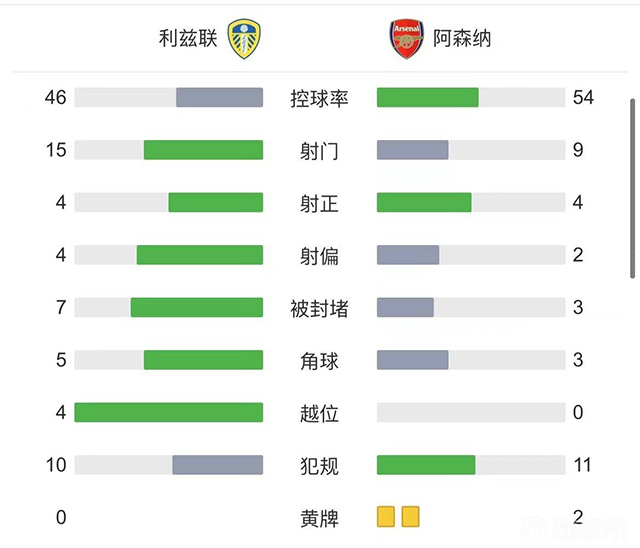The image size is (640, 548).
Task: Select the 控球率 stat label
Action: tap(319, 98)
